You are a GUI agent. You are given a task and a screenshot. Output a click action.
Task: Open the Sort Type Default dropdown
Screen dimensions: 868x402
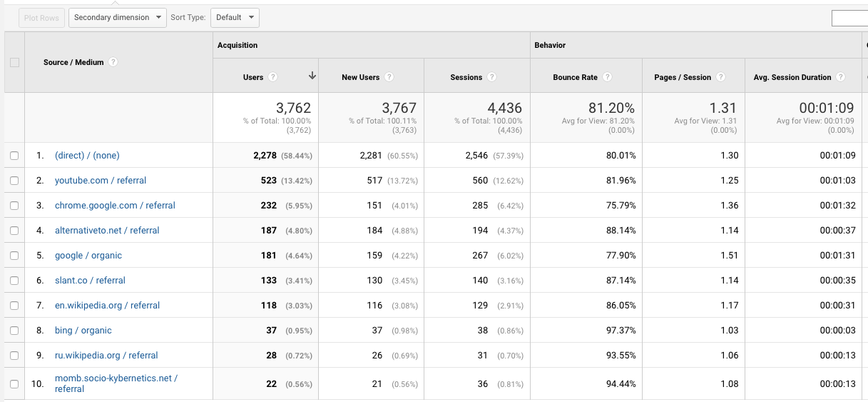coord(235,17)
